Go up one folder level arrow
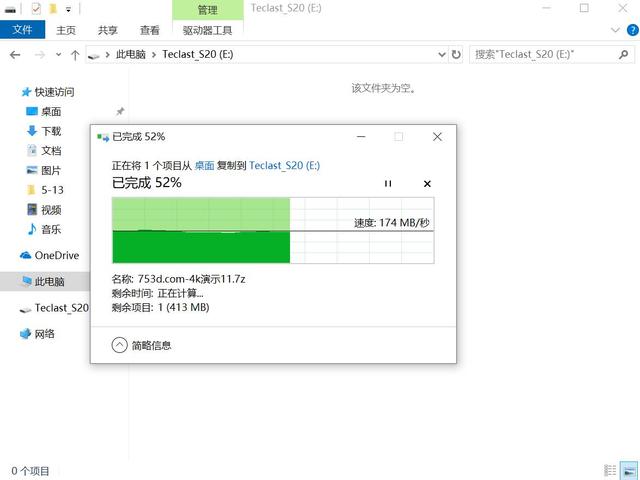640x480 pixels. tap(75, 55)
